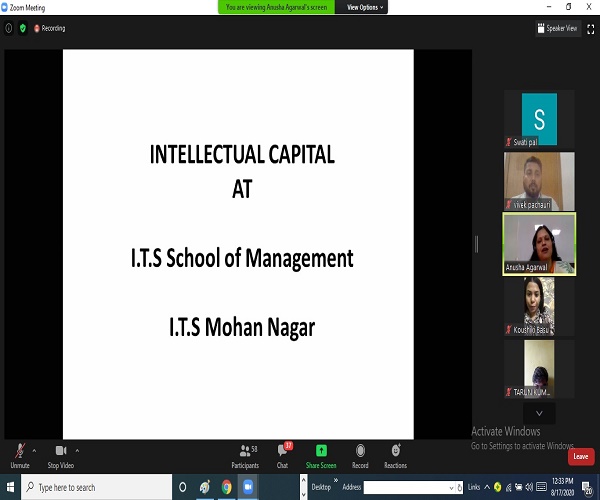Viewport: 600px width, 500px height.
Task: Stop Video camera button
Action: [60, 456]
